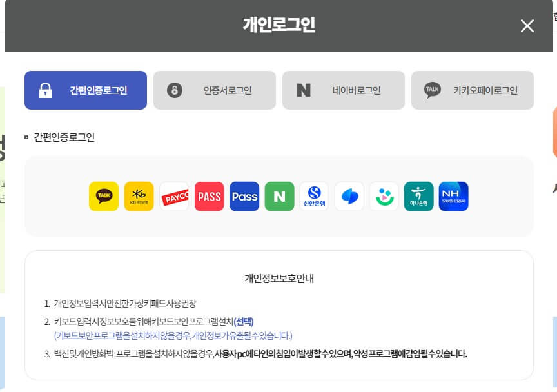
Task: Switch to 카카오페이로그인 tab
Action: 472,90
